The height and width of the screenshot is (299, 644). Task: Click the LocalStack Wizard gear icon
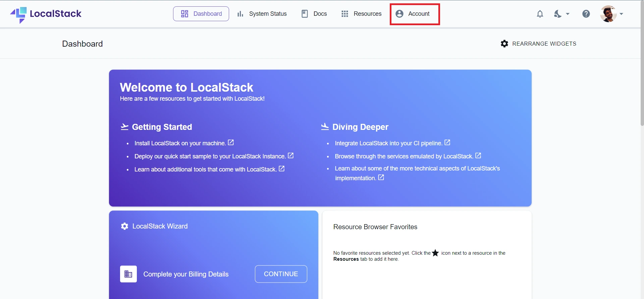click(x=124, y=226)
